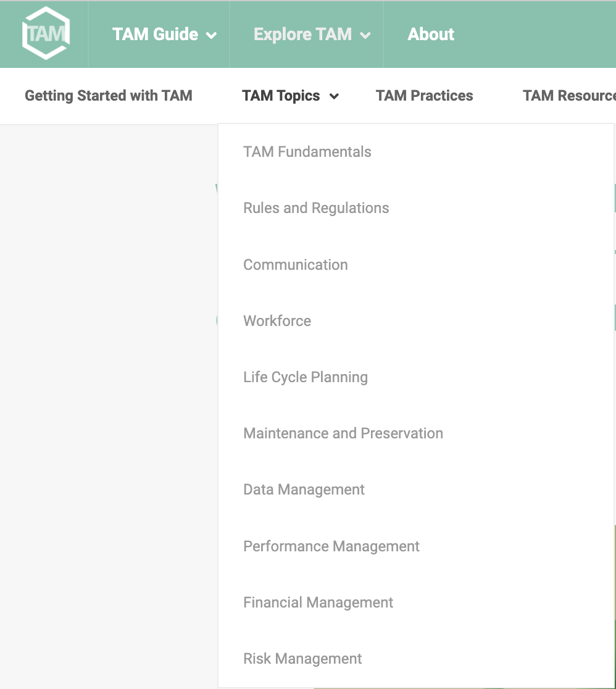616x689 pixels.
Task: Select the Workforce topic
Action: click(x=277, y=321)
